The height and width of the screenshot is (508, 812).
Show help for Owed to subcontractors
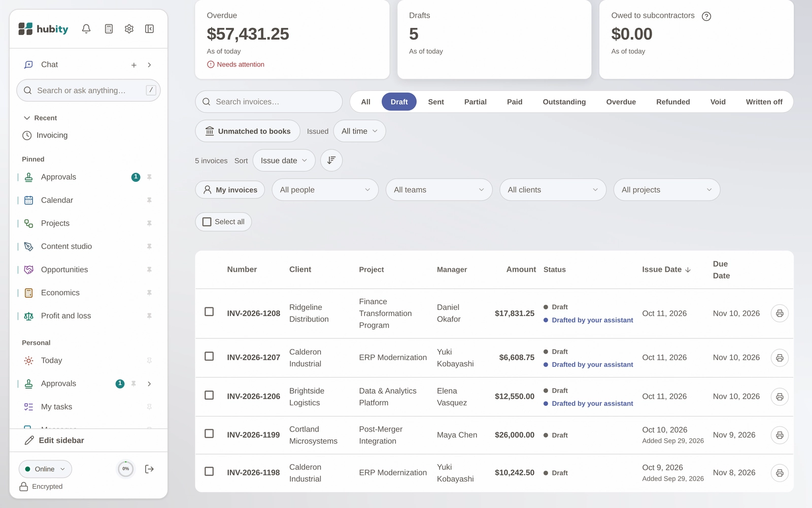[x=706, y=16]
